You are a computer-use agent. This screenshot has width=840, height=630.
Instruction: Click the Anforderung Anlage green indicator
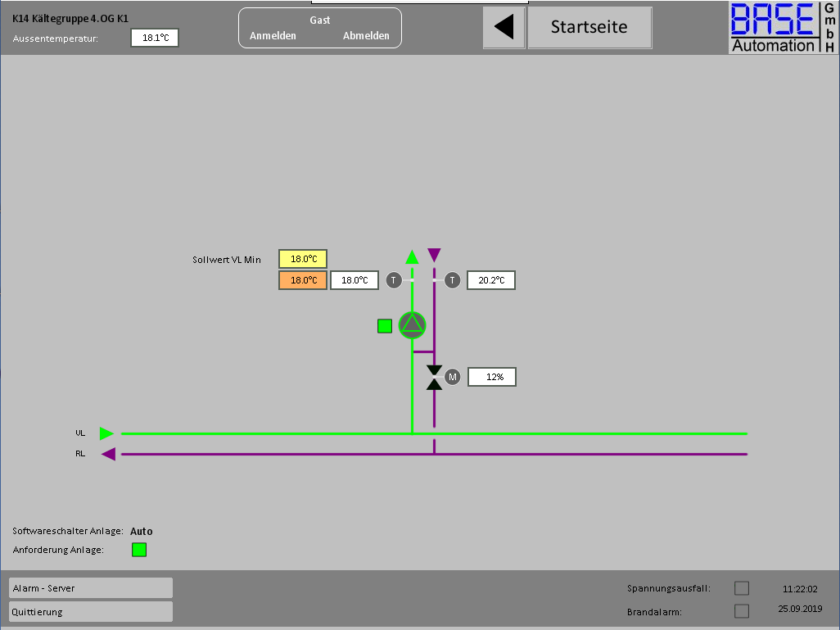click(x=139, y=550)
